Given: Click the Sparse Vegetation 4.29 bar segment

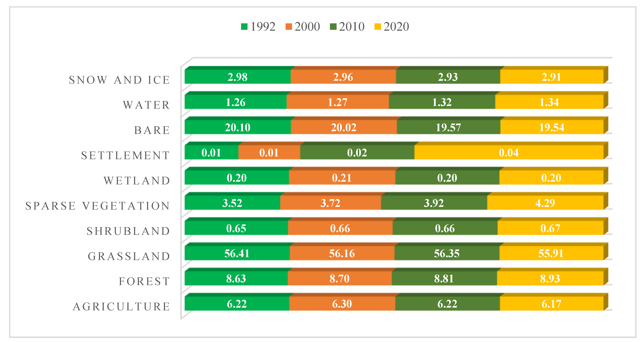Looking at the screenshot, I should click(545, 203).
